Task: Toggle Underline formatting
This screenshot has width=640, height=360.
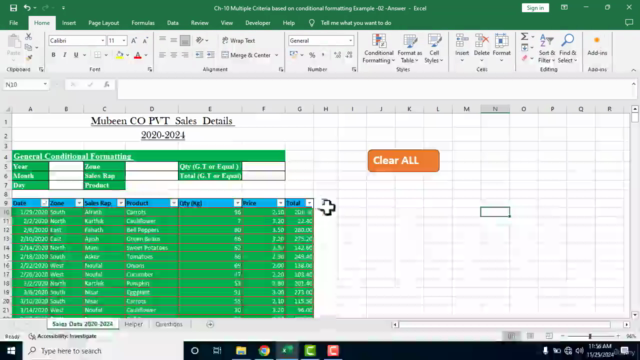Action: click(76, 55)
